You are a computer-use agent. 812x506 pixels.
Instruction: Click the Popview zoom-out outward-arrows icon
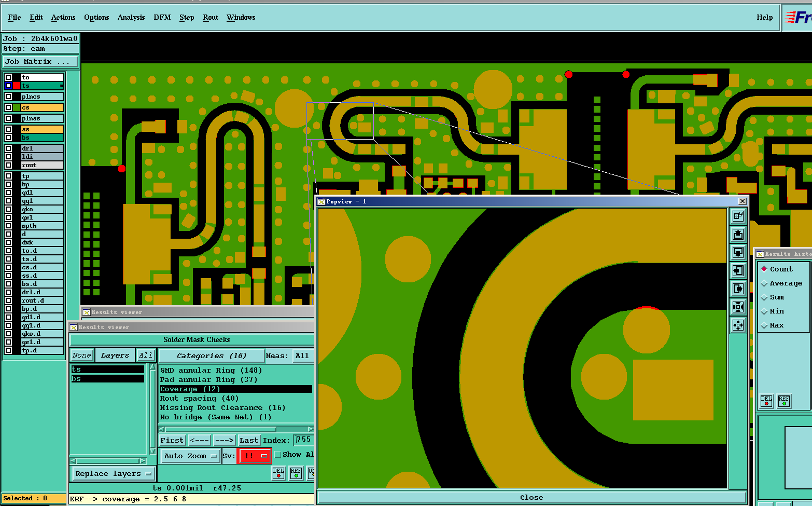point(738,325)
